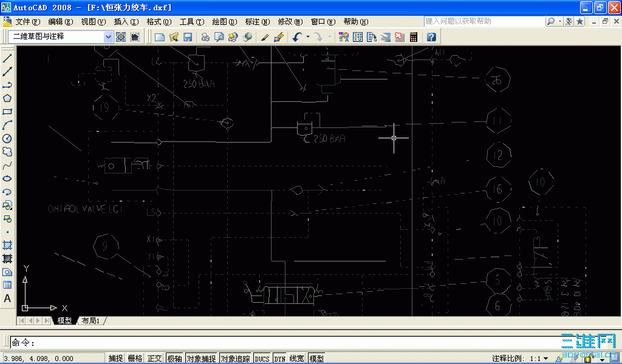Select the Table tool
Viewport: 622px width, 364px height.
[7, 285]
